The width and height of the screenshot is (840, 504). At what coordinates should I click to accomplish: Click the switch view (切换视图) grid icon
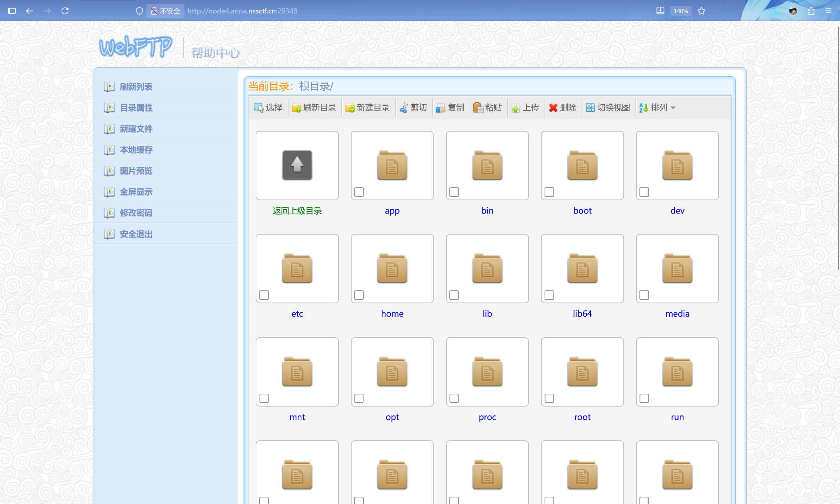[x=590, y=108]
